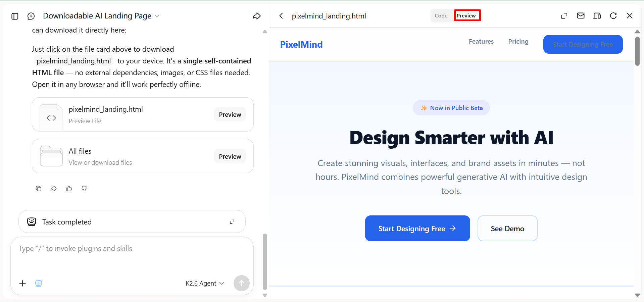Open the K2.6 Agent model dropdown
Screen dimensions: 644x302
[x=205, y=284]
